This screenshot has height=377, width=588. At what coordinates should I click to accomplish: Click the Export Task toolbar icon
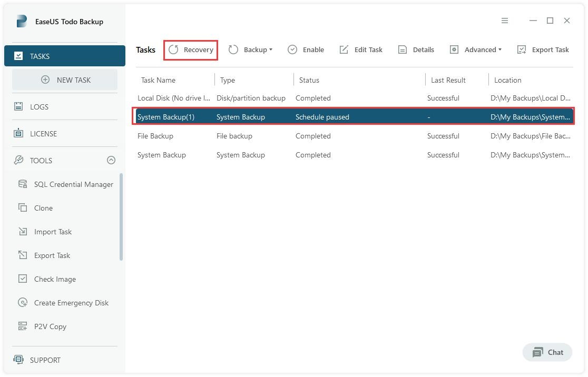tap(522, 49)
